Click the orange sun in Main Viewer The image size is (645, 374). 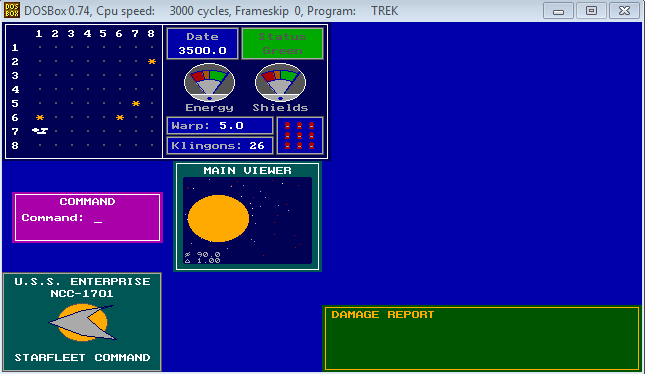[x=218, y=218]
